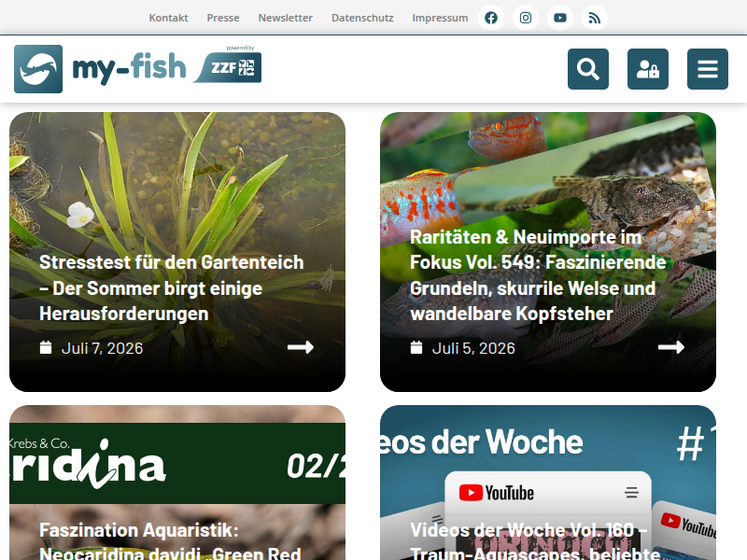Open the YouTube channel icon
747x560 pixels.
point(559,18)
